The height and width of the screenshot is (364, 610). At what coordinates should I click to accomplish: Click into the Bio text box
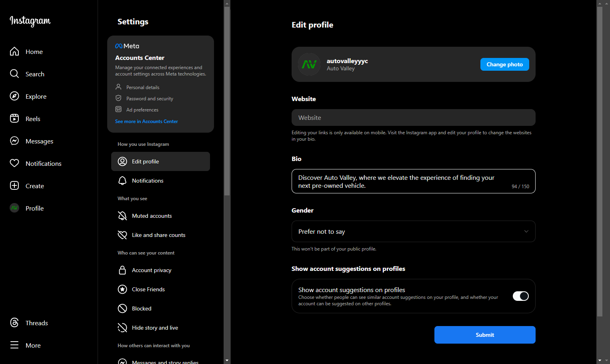[413, 181]
